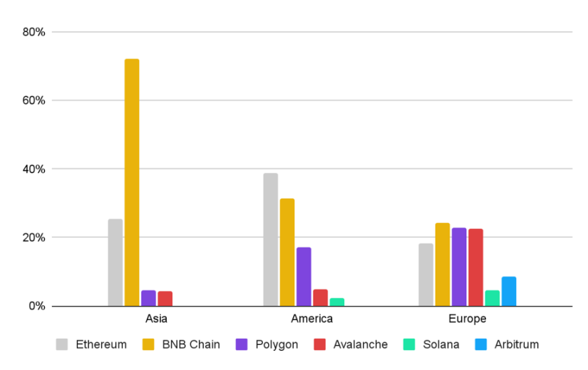Click the Solana green legend swatch
The image size is (588, 370).
tap(409, 344)
